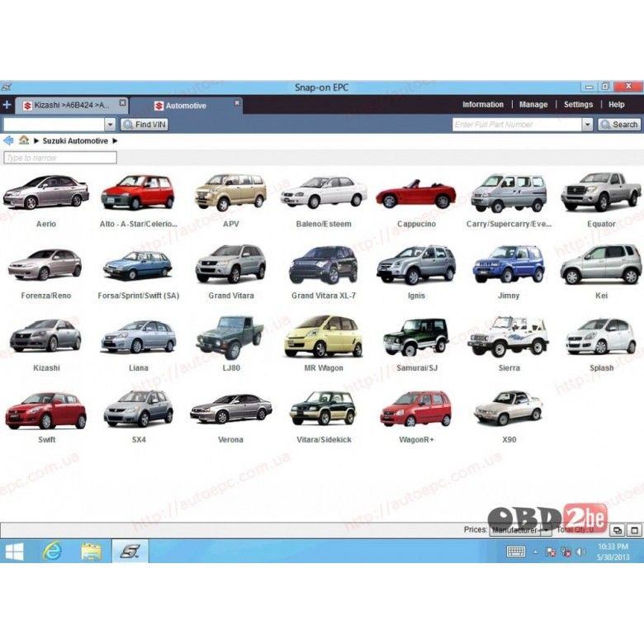The width and height of the screenshot is (644, 644).
Task: Open the yellow MR Wagon
Action: pos(324,336)
